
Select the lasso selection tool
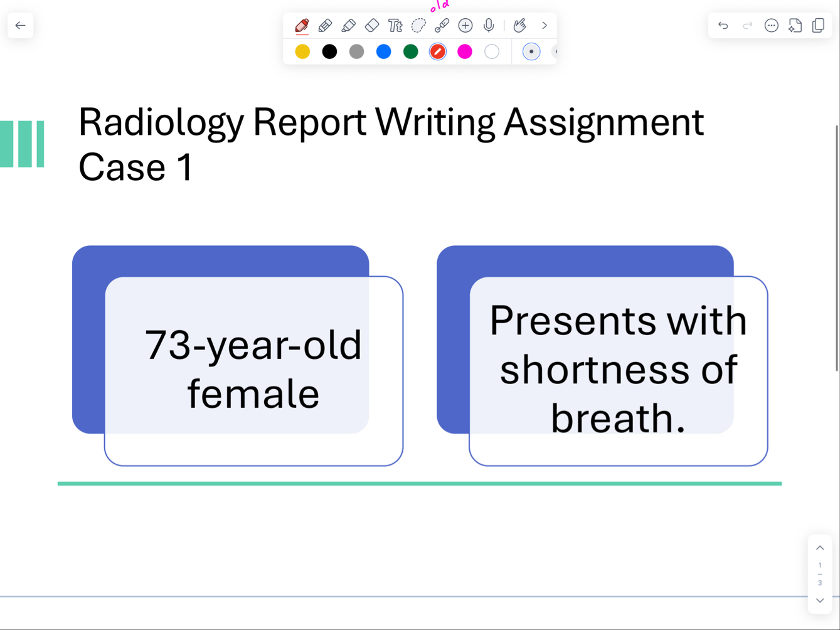(418, 26)
